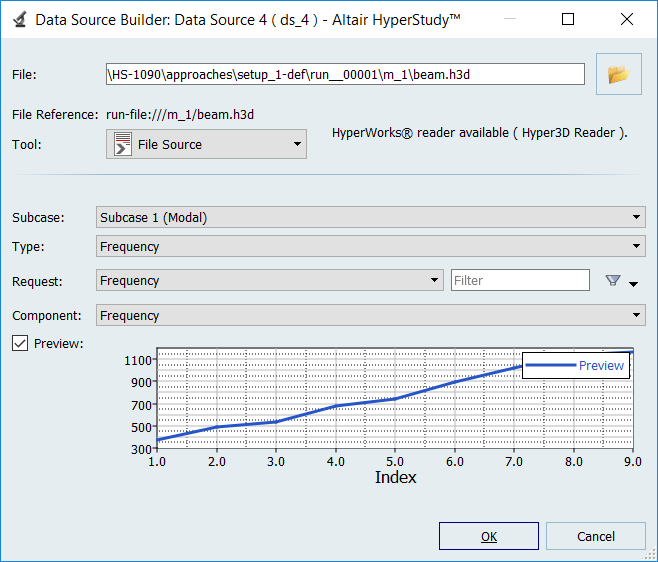Open the File Source tool selector

tap(206, 145)
